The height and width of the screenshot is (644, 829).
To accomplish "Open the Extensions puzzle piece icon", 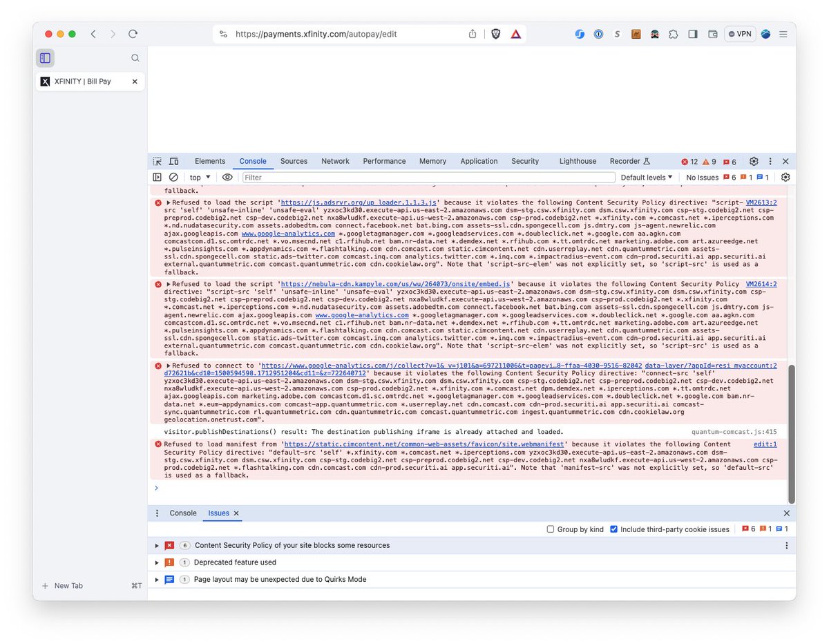I will (x=673, y=34).
